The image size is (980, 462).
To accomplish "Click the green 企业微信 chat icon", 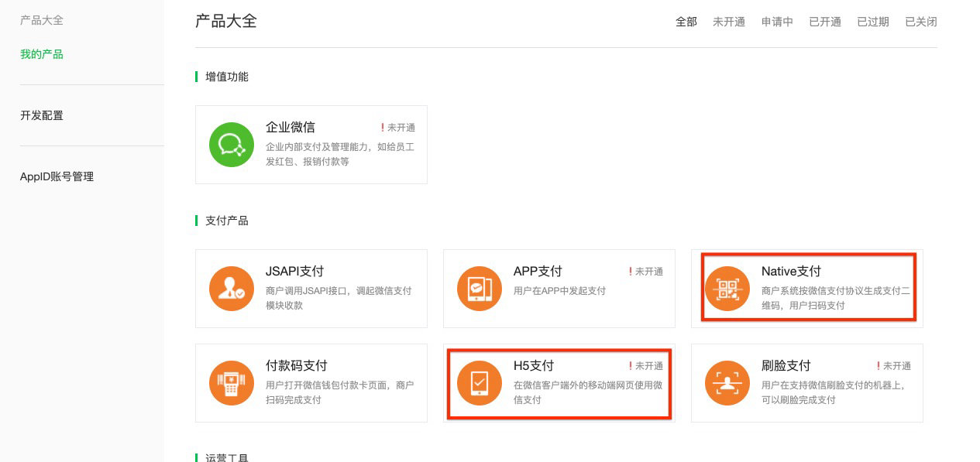I will (x=232, y=145).
